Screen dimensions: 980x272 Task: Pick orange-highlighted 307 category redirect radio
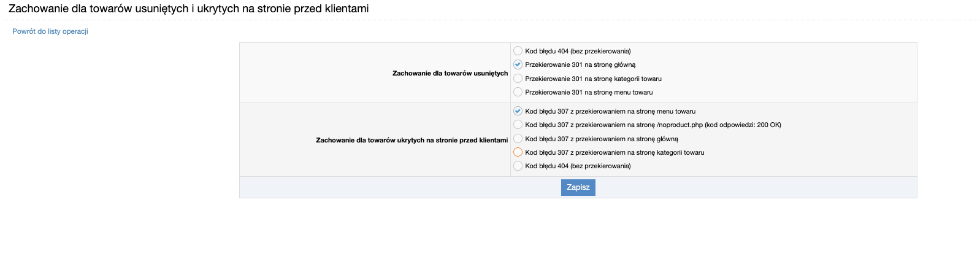click(518, 152)
